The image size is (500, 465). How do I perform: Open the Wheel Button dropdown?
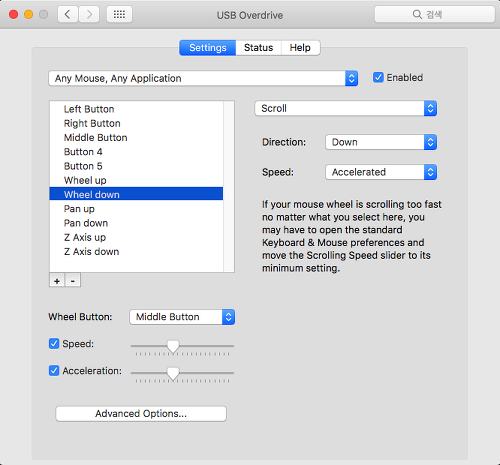point(182,317)
